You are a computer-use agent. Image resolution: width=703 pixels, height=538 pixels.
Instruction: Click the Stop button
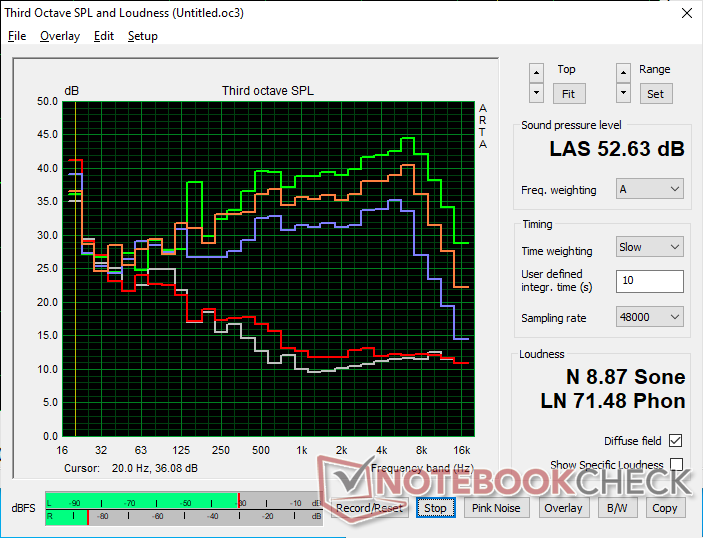(435, 508)
